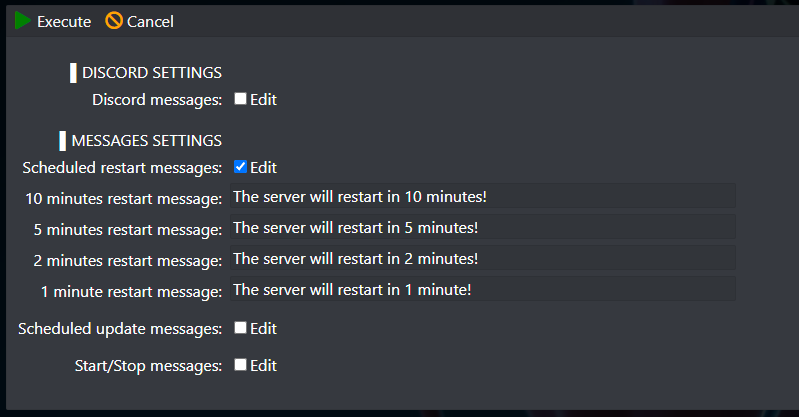Image resolution: width=799 pixels, height=417 pixels.
Task: Click the orange Cancel prohibition icon
Action: [x=114, y=21]
